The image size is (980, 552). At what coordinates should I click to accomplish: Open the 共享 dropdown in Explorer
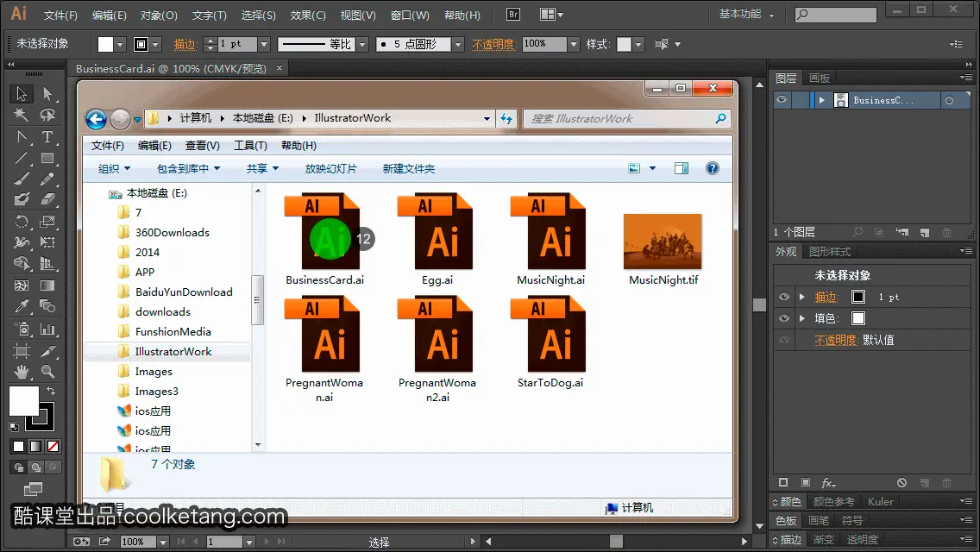point(262,168)
